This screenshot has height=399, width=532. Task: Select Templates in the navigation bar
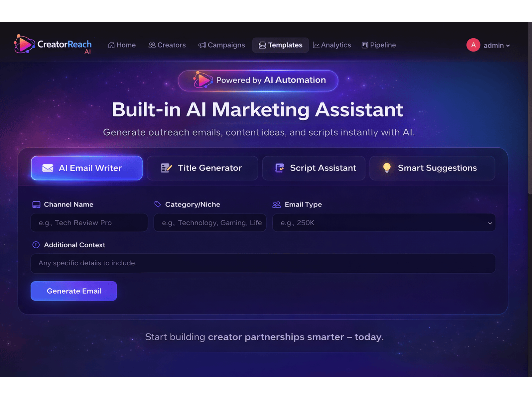280,45
